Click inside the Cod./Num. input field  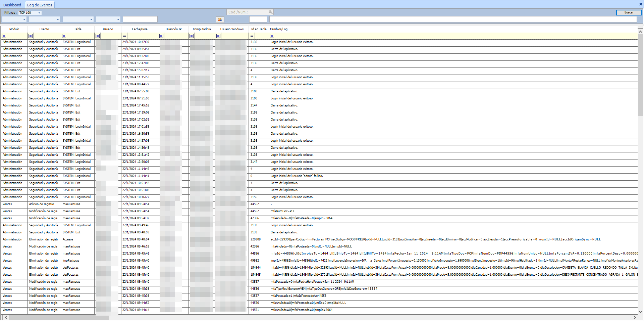click(248, 12)
